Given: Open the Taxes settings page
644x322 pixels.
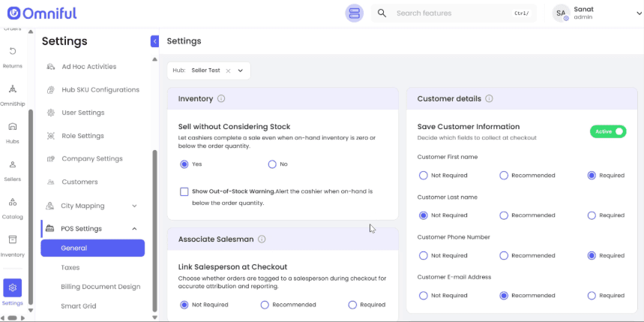Looking at the screenshot, I should coord(70,267).
